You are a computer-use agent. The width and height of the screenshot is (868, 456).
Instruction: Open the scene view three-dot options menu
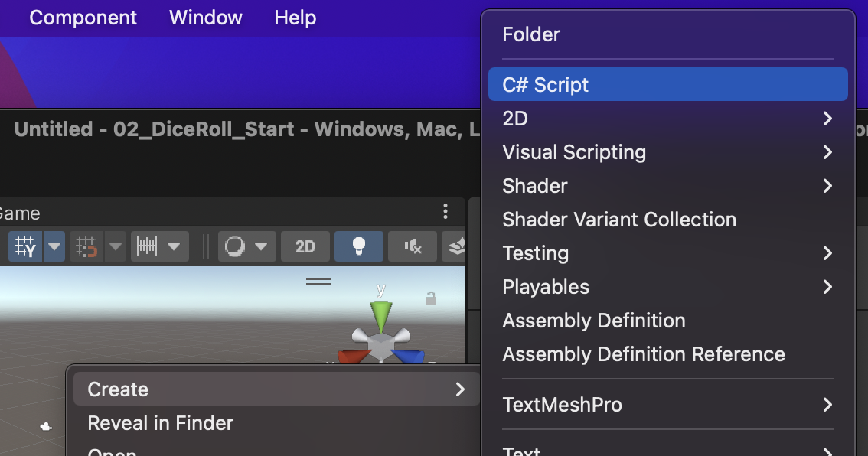click(x=445, y=211)
